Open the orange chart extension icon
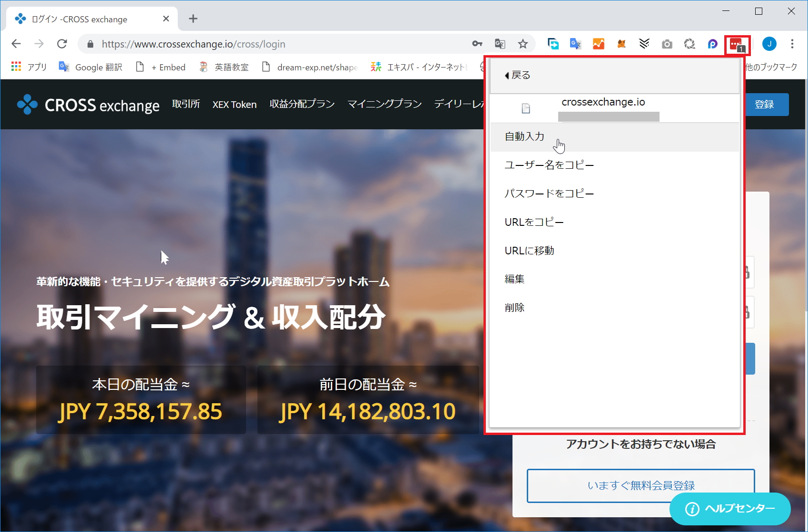Viewport: 808px width, 532px height. pos(599,44)
